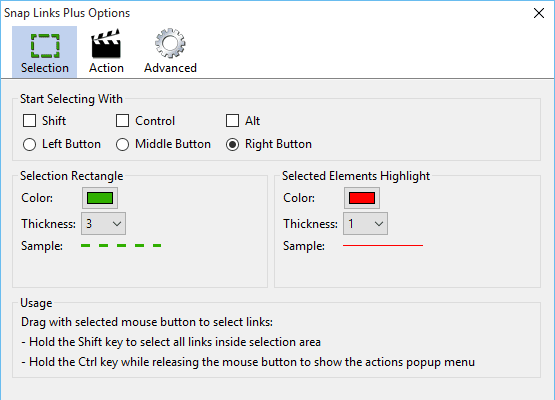Click the red sample highlight line
This screenshot has height=400, width=555.
click(383, 245)
